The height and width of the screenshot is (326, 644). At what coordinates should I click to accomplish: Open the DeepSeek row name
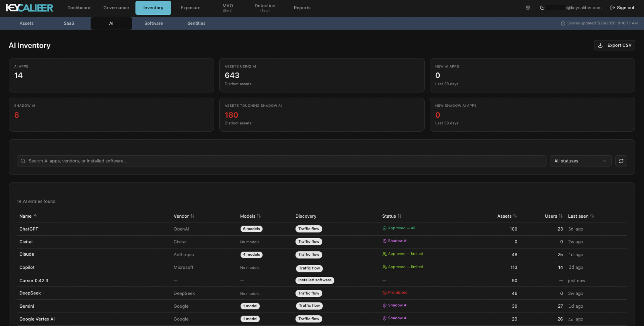[x=30, y=293]
